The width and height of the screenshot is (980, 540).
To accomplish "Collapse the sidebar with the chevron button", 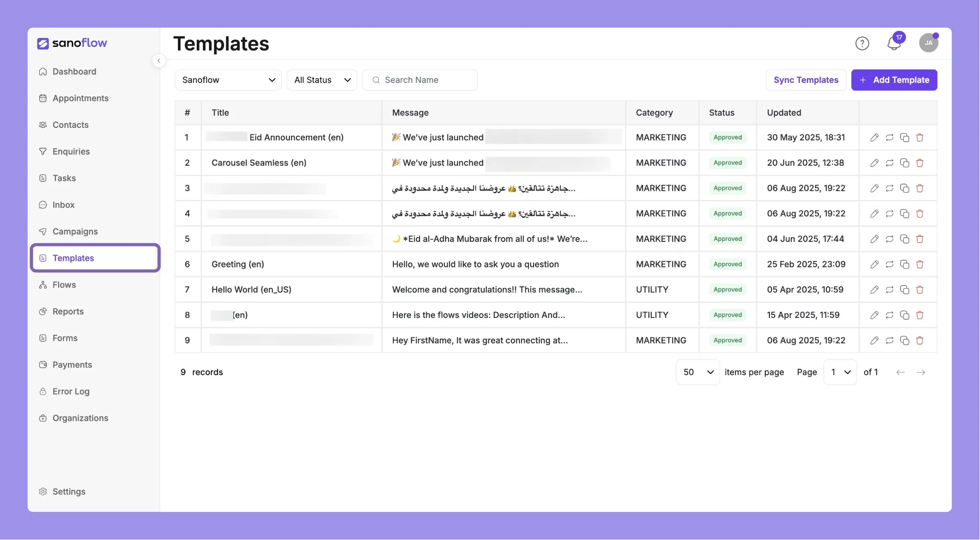I will click(x=159, y=60).
